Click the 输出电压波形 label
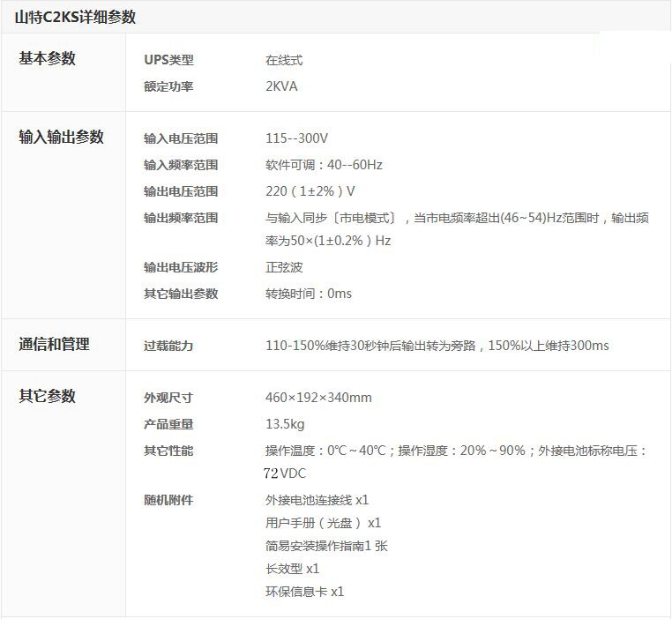 (181, 267)
